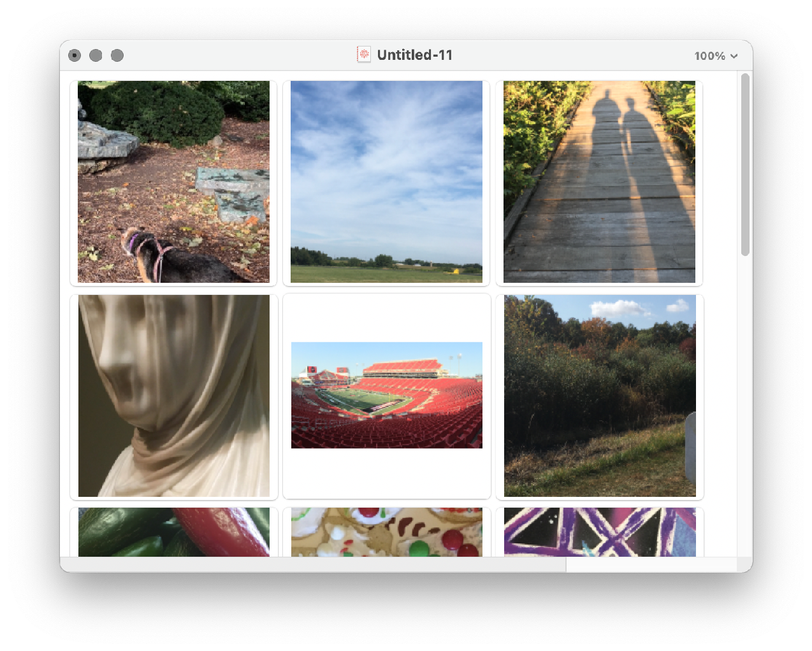This screenshot has height=651, width=812.
Task: Click the horizontal scrollbar thumb at bottom
Action: [x=312, y=565]
